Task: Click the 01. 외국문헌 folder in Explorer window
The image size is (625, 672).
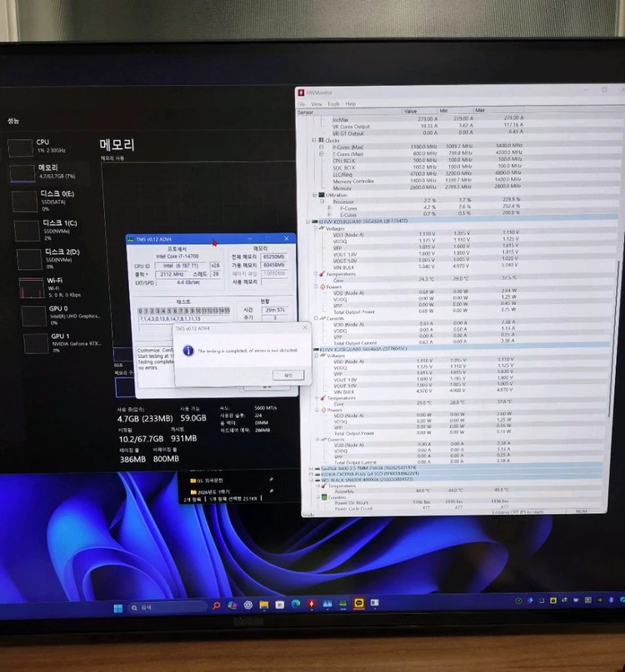Action: click(207, 480)
